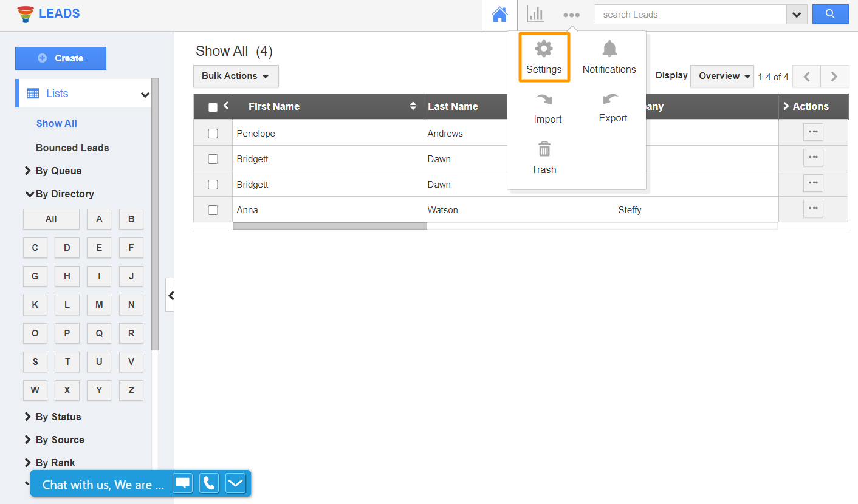Image resolution: width=858 pixels, height=504 pixels.
Task: Click the phone icon on the chat bar
Action: coord(208,483)
